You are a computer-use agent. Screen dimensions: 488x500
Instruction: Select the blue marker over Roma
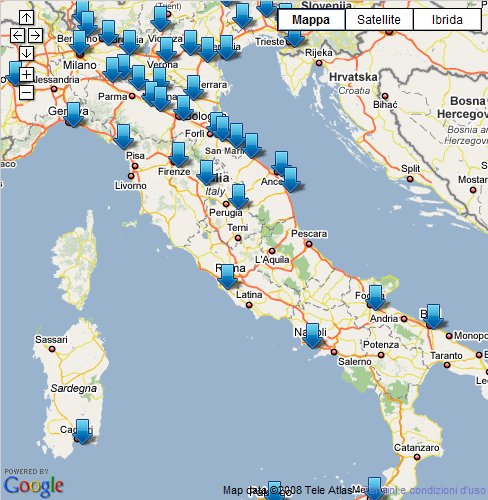click(228, 277)
